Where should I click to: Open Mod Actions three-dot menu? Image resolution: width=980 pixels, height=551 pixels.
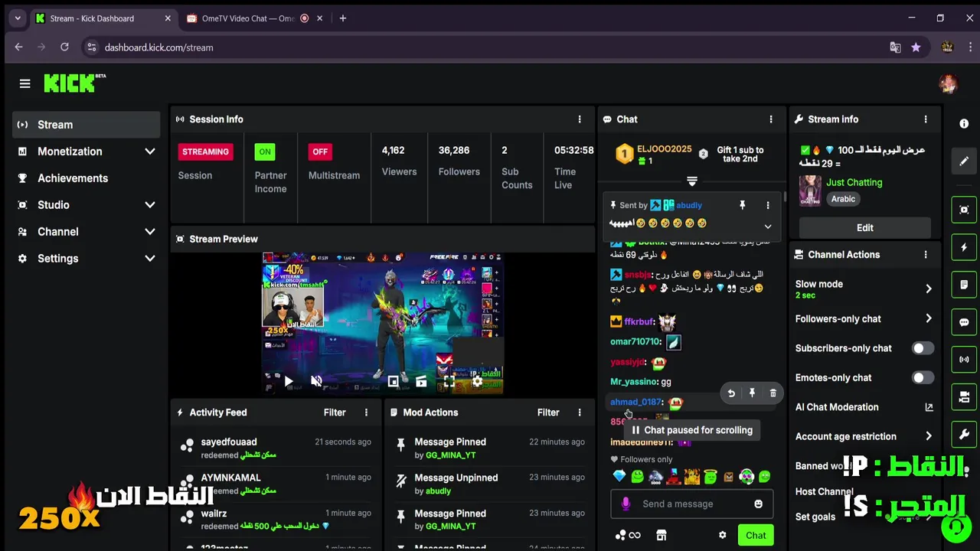(580, 412)
